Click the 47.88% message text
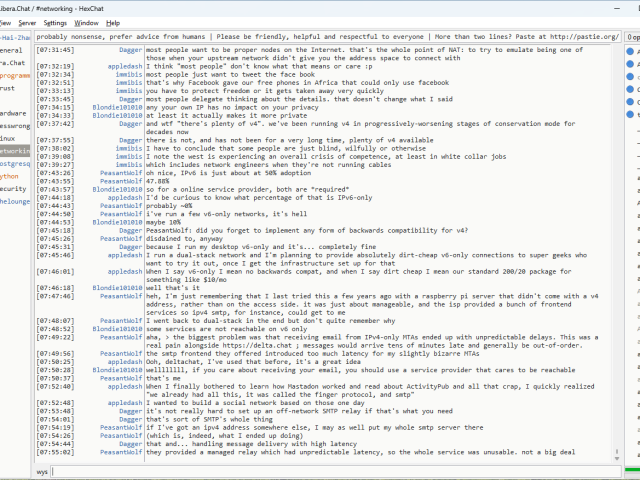Viewport: 640px width, 480px height. [158, 181]
